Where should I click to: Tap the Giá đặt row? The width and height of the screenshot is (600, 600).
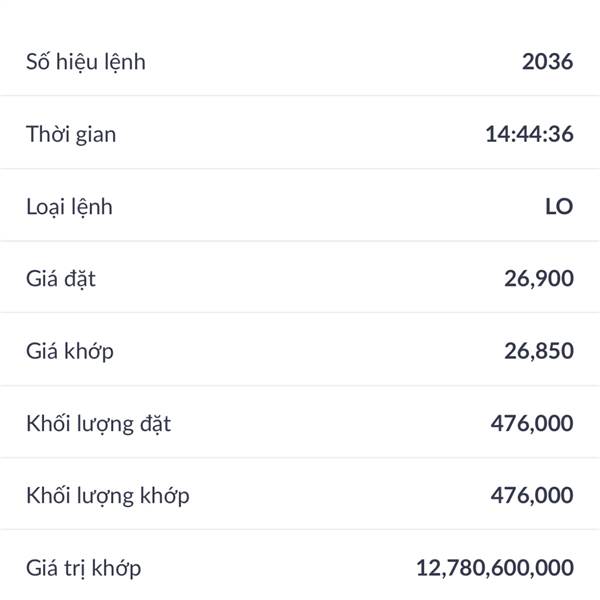click(300, 277)
